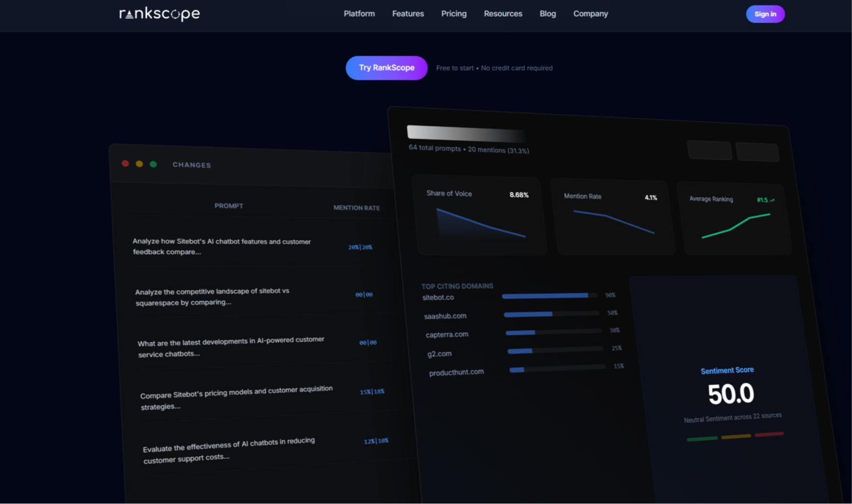Select prompt 'What are the latest developments'
This screenshot has height=504, width=852.
point(231,347)
